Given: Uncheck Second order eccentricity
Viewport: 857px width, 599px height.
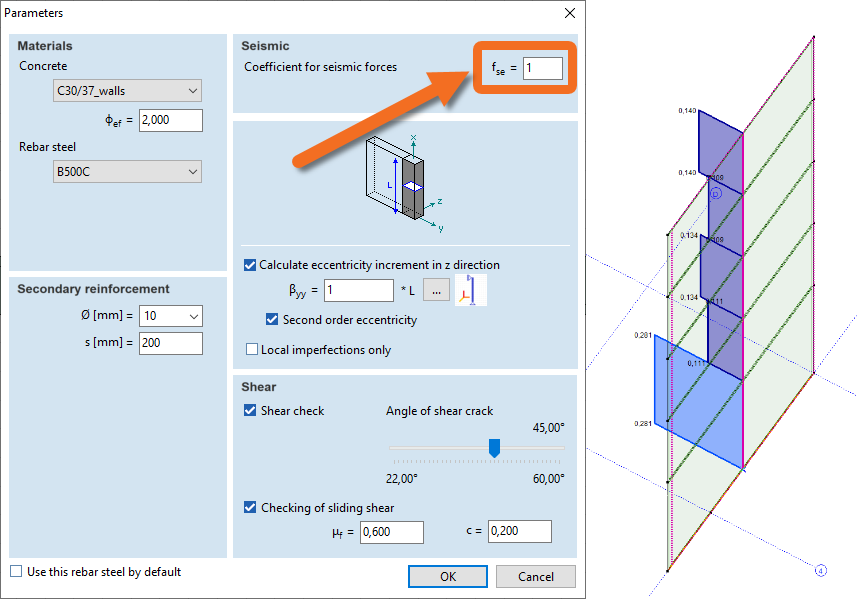Looking at the screenshot, I should 272,320.
